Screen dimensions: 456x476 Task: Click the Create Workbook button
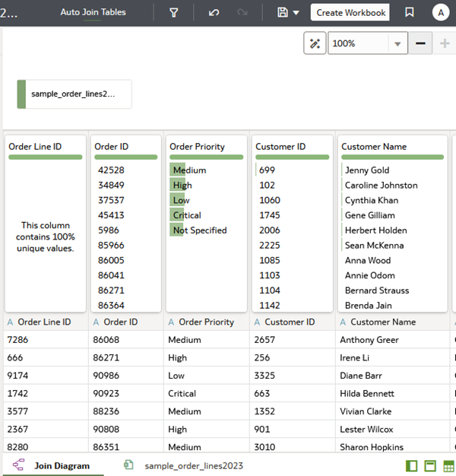click(350, 12)
